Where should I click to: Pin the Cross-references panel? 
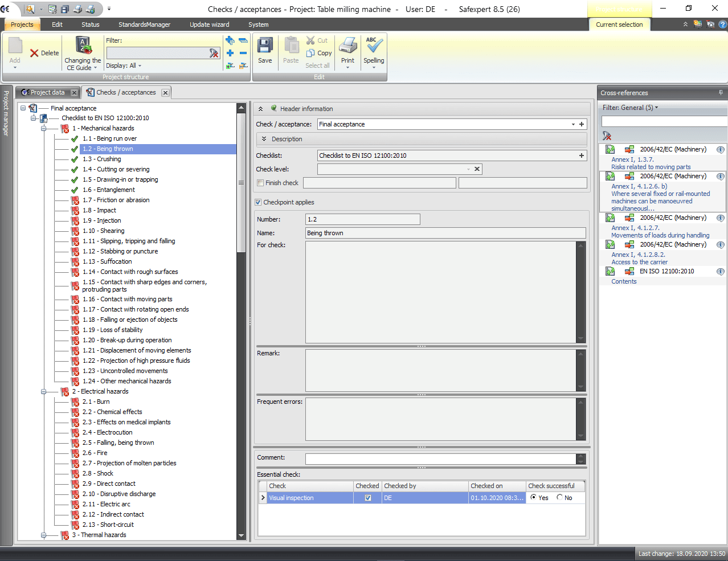tap(721, 93)
